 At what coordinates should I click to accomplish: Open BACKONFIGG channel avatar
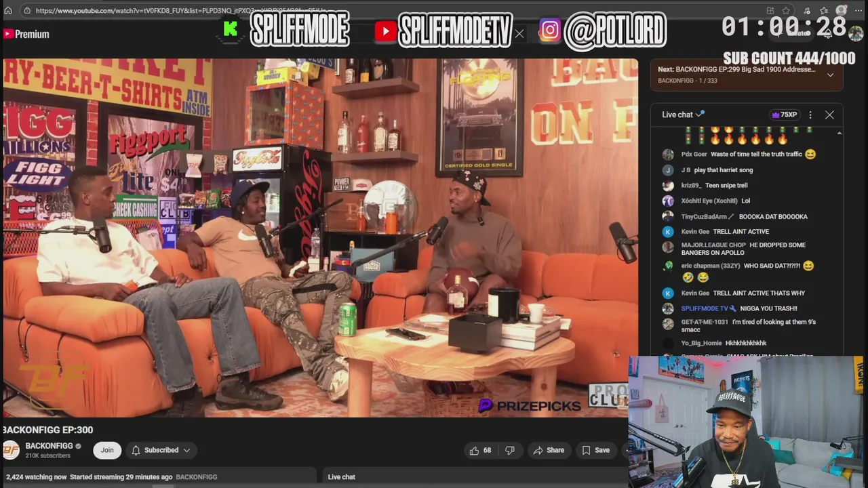(11, 450)
